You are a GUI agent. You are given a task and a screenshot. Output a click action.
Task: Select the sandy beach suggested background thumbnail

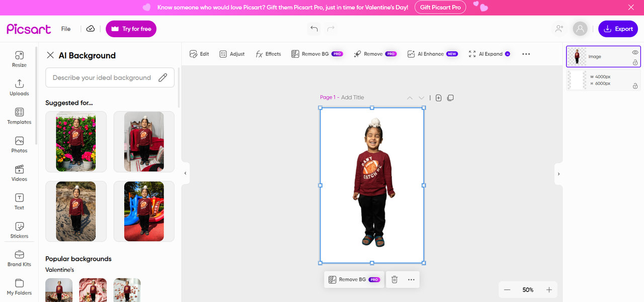tap(75, 211)
